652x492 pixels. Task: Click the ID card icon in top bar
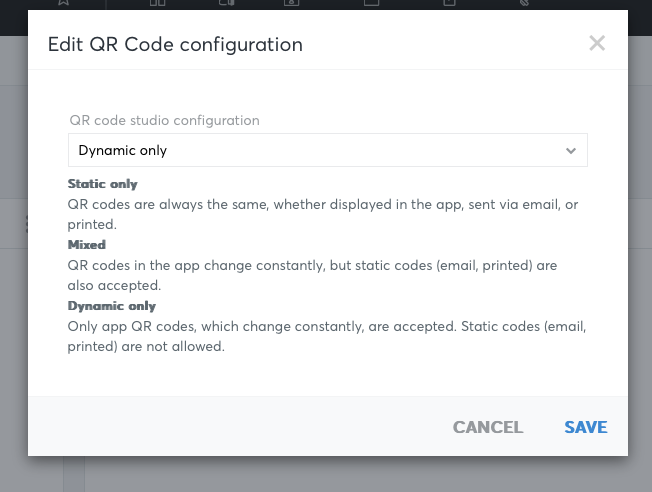291,2
